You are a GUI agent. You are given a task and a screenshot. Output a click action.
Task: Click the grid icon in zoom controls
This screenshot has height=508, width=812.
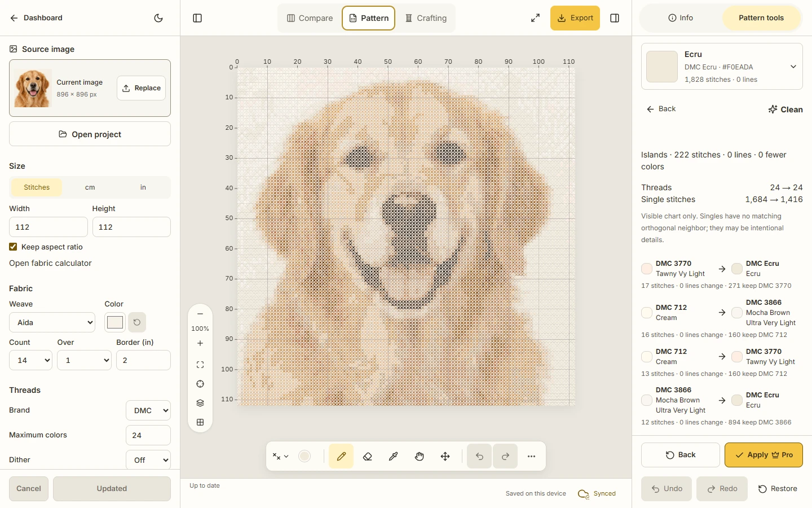pos(200,422)
